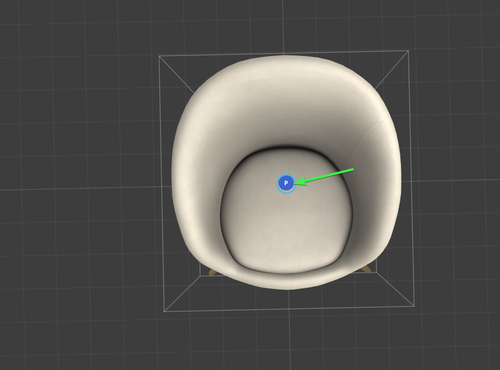Viewport: 500px width, 370px height.
Task: Click the blue P pivot marker
Action: click(286, 183)
